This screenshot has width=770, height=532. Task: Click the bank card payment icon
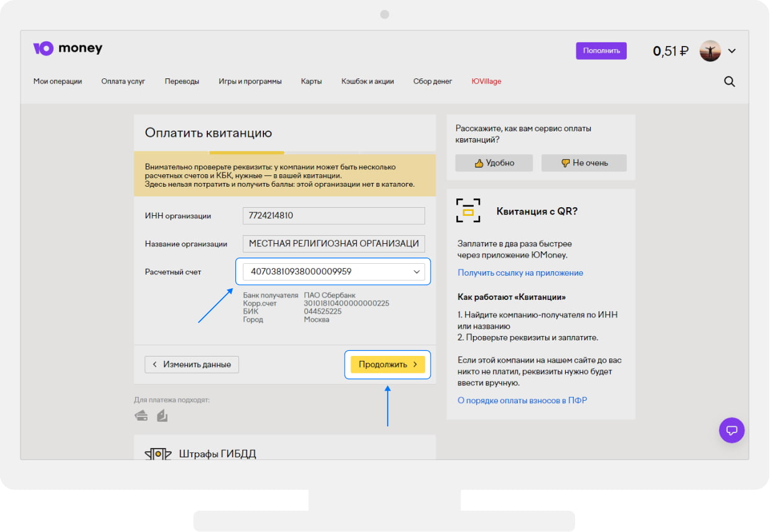pos(141,416)
